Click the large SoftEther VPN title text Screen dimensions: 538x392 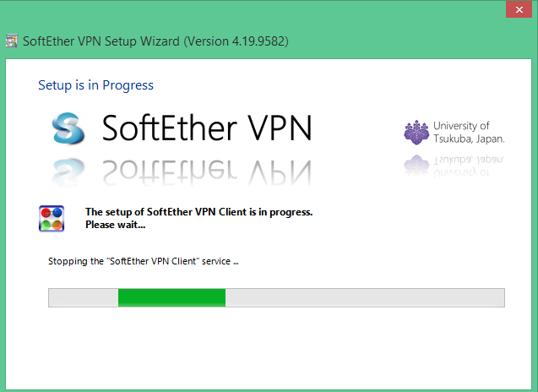[x=207, y=128]
